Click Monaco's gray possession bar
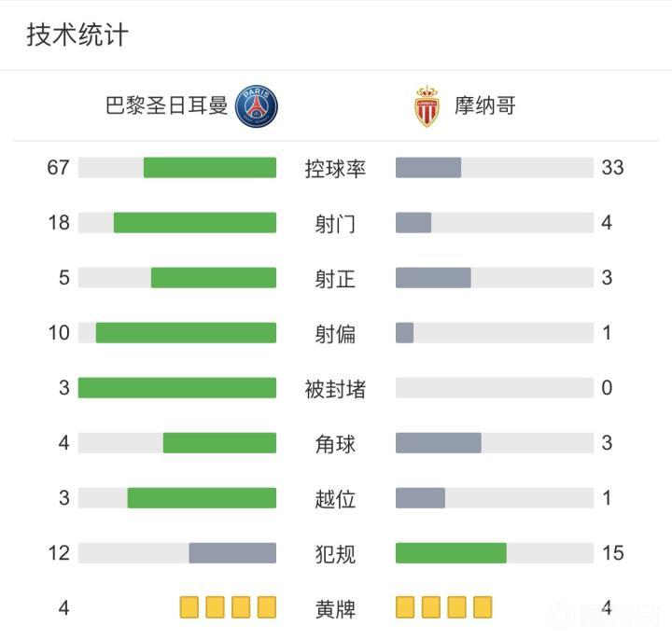 point(428,168)
